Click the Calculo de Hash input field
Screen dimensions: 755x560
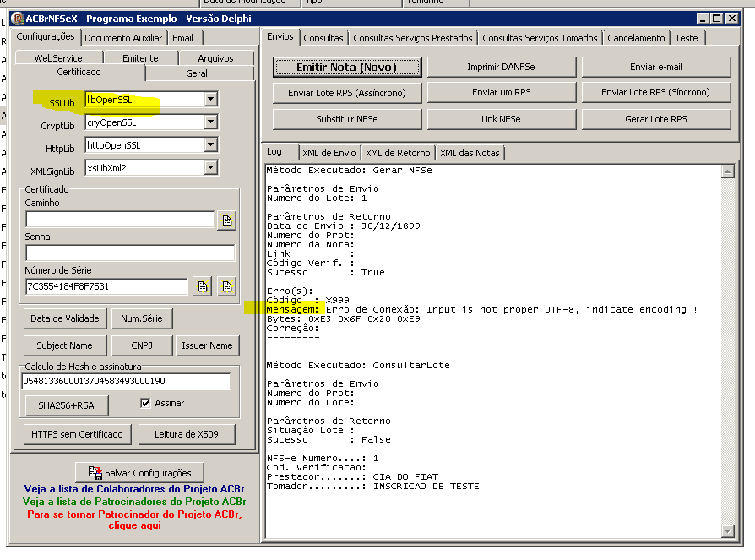[x=126, y=381]
